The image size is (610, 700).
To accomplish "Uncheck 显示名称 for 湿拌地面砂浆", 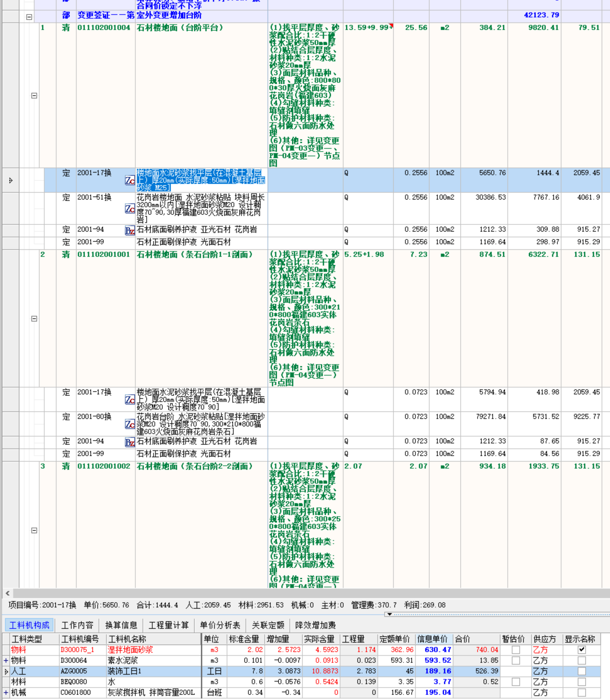I will pos(582,650).
